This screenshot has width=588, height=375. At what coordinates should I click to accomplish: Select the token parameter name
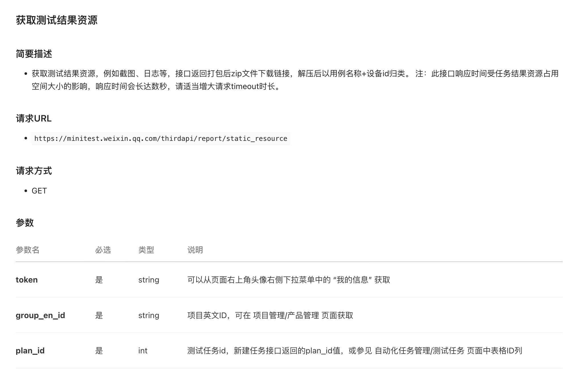tap(26, 280)
